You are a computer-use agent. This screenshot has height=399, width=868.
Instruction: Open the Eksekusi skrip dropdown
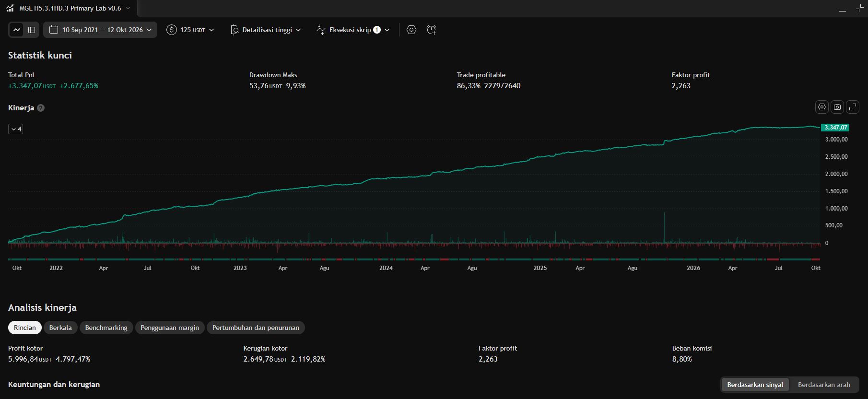coord(353,30)
